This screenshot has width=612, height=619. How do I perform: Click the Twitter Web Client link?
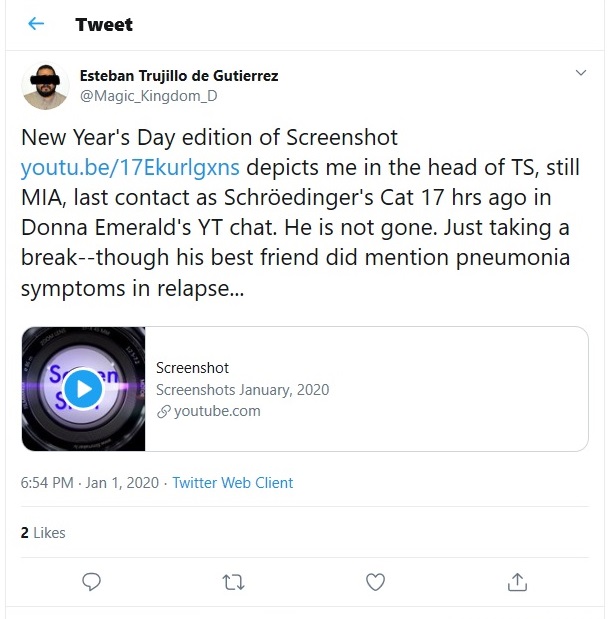point(232,482)
